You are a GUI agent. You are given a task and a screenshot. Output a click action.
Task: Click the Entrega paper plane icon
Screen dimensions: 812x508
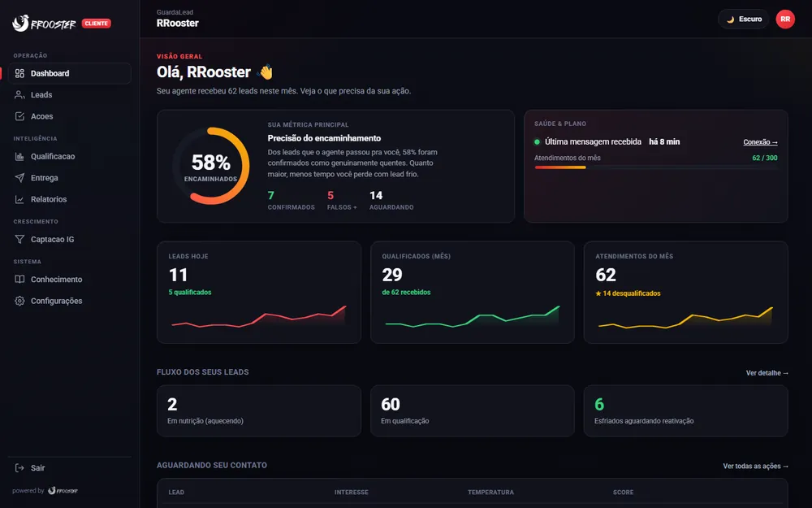click(x=19, y=178)
